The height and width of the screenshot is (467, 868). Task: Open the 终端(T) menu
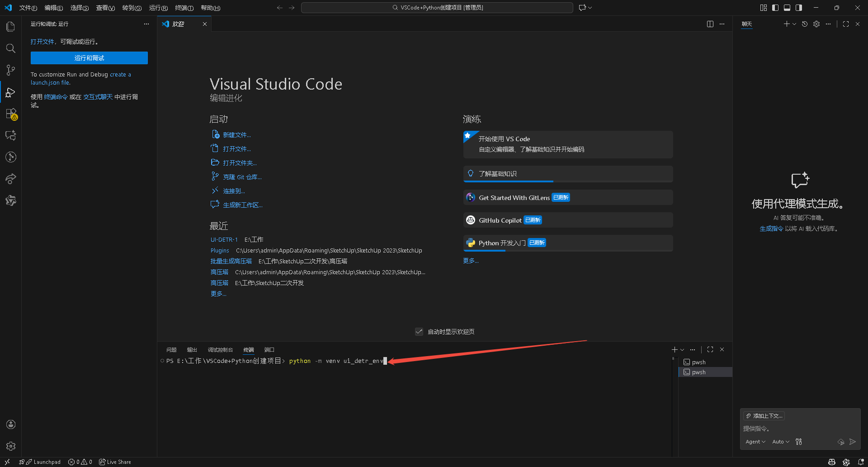point(184,8)
